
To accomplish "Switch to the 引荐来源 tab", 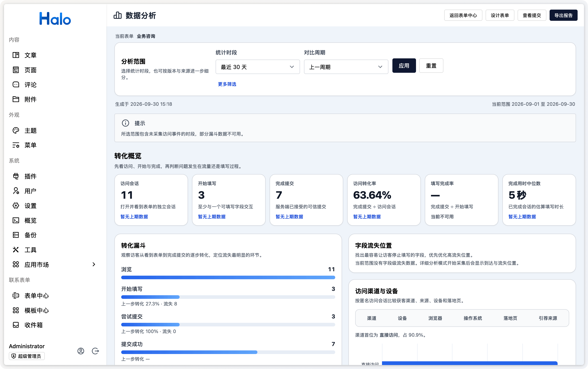I will pos(548,318).
